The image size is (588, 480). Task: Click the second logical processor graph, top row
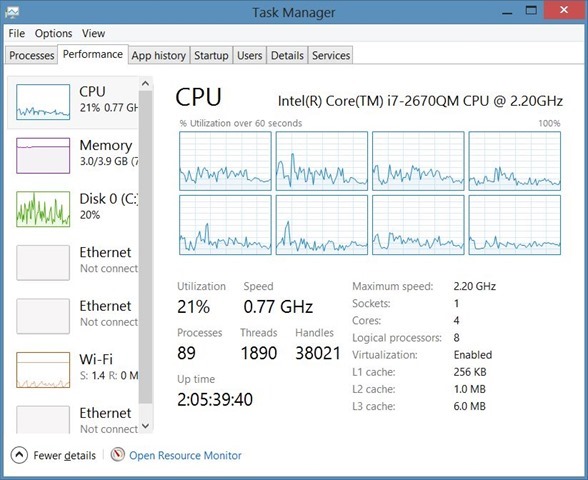click(x=322, y=161)
